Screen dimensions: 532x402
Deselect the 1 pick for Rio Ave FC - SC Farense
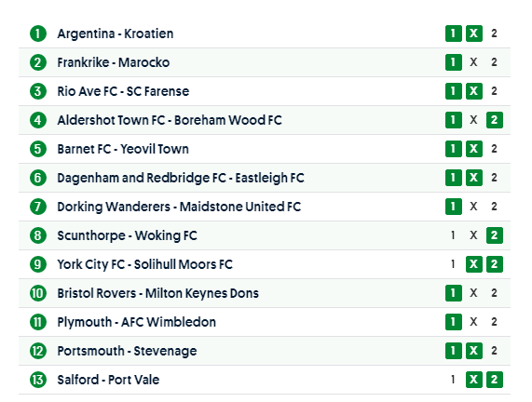(x=454, y=91)
